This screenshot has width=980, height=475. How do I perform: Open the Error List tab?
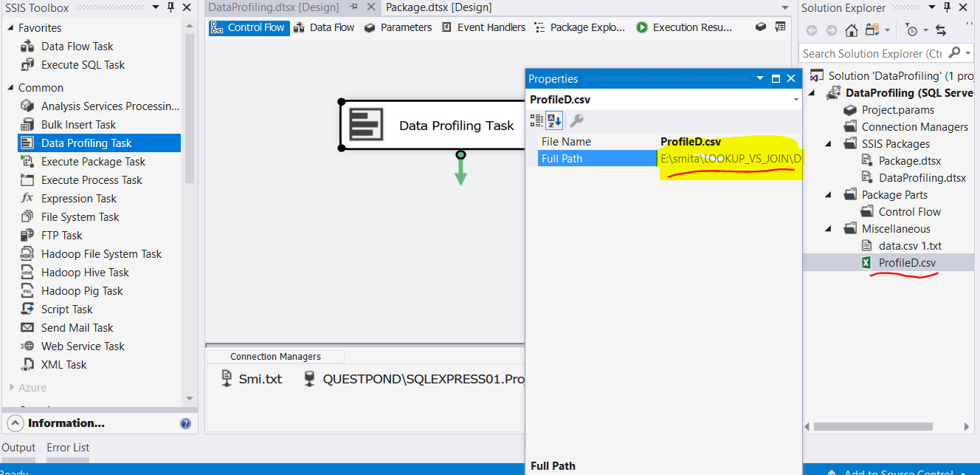68,448
